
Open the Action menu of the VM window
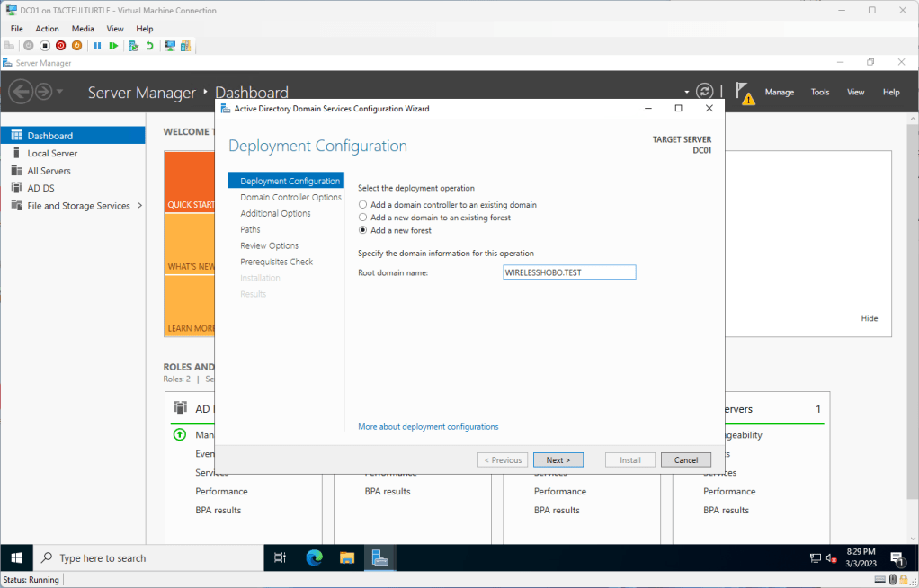[x=47, y=29]
